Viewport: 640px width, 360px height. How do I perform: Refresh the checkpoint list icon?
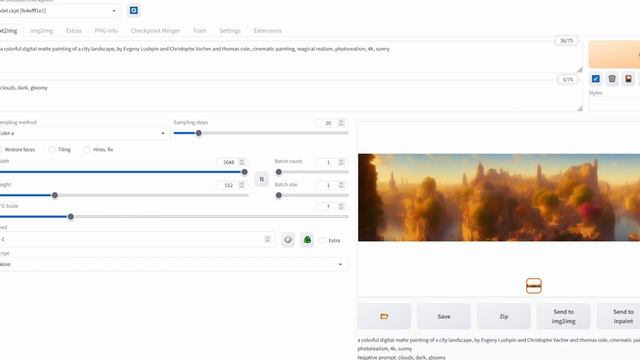point(134,11)
